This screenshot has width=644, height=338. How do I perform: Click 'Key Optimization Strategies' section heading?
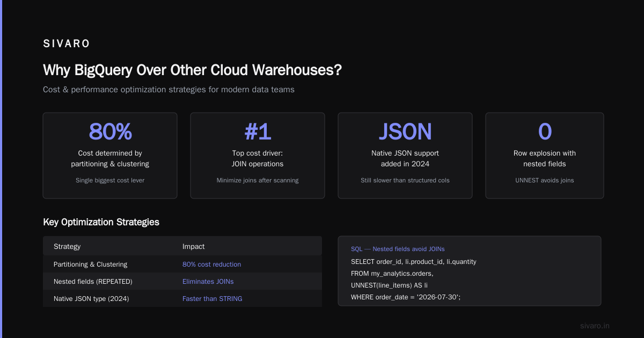click(x=101, y=222)
